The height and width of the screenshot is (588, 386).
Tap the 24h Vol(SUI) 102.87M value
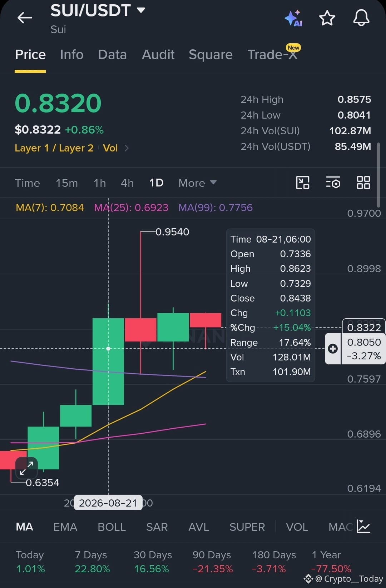pos(350,131)
